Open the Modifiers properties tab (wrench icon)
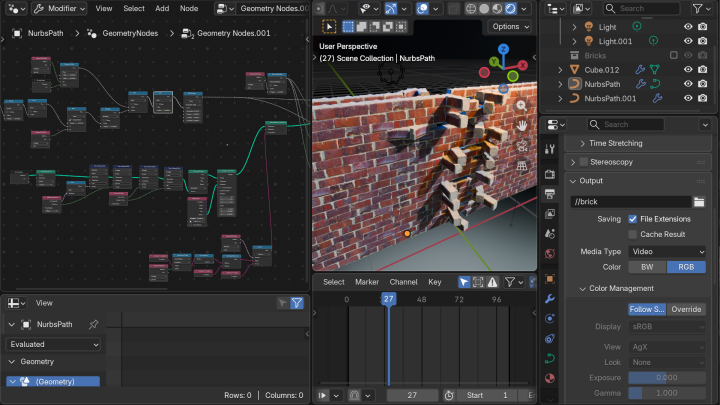The height and width of the screenshot is (405, 720). coord(549,298)
